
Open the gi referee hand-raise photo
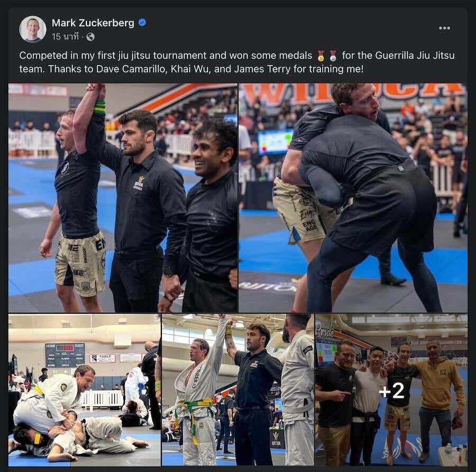coord(237,390)
